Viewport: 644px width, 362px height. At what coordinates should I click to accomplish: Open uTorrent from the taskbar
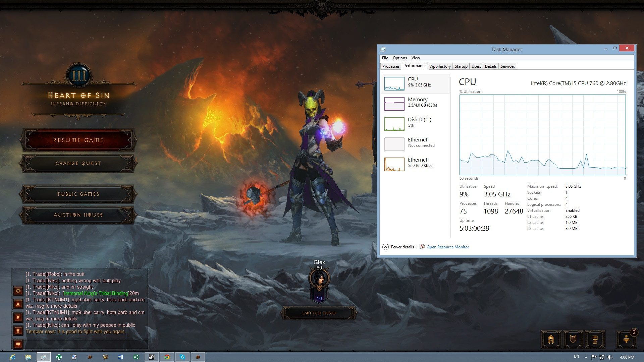point(59,357)
